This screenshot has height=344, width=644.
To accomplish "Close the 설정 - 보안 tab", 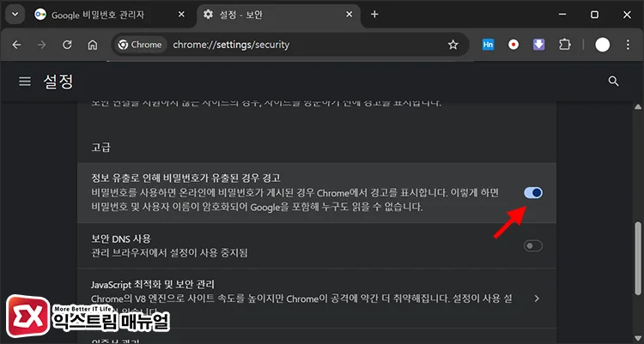I will pyautogui.click(x=349, y=15).
